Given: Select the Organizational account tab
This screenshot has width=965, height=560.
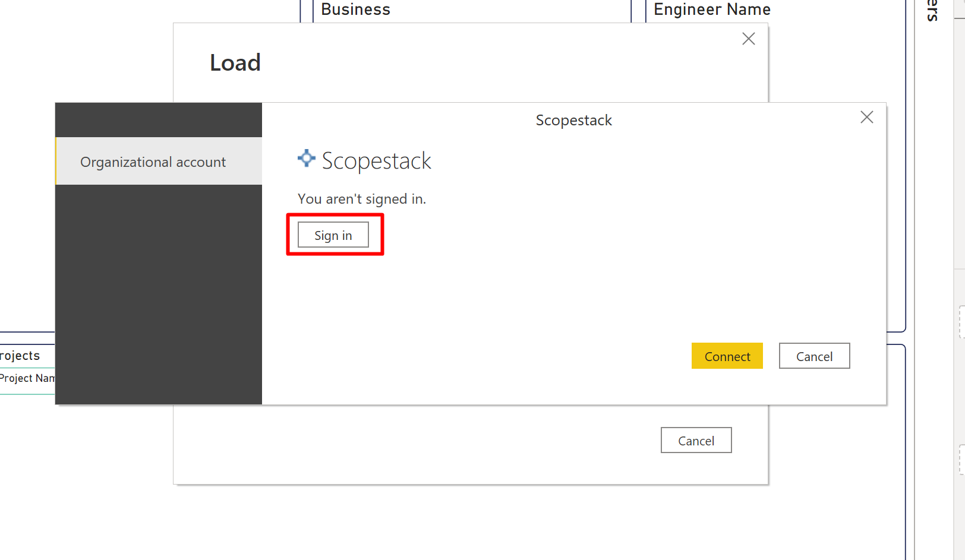Looking at the screenshot, I should pos(159,162).
